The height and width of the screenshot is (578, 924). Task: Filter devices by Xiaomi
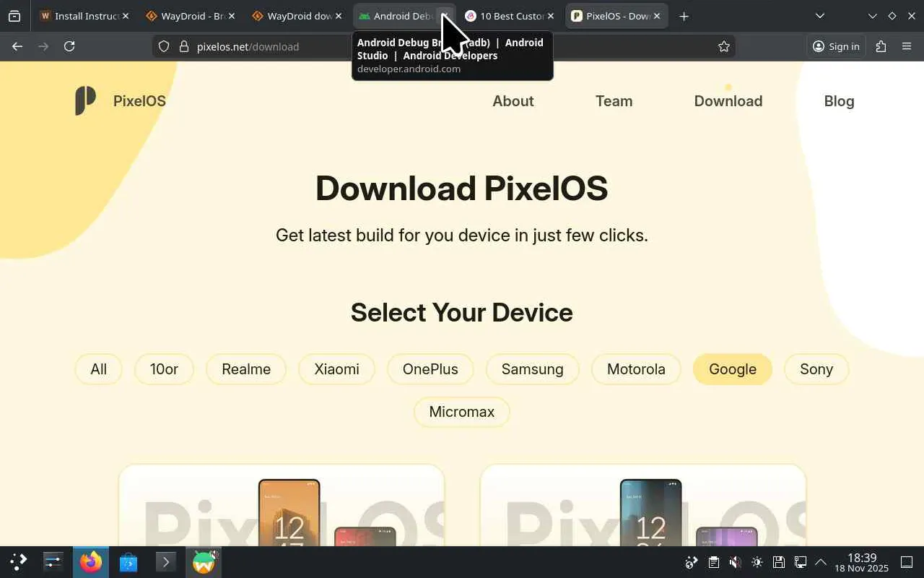[x=336, y=369]
